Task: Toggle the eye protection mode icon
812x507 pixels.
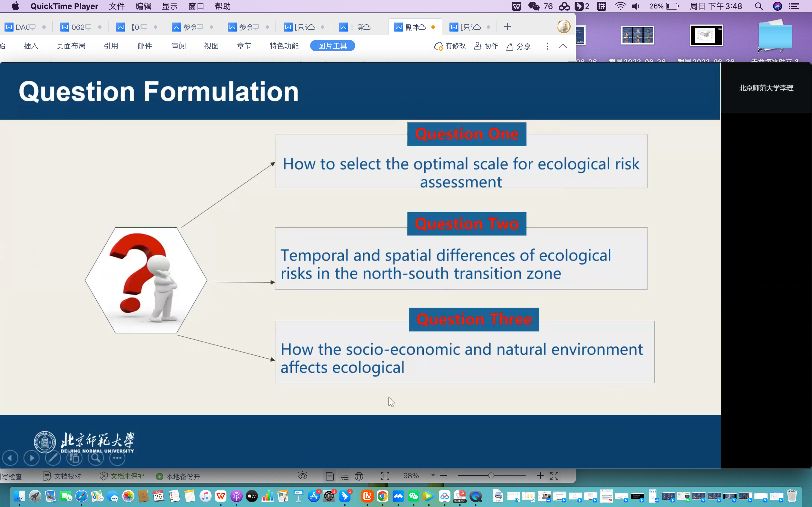Action: coord(303,476)
